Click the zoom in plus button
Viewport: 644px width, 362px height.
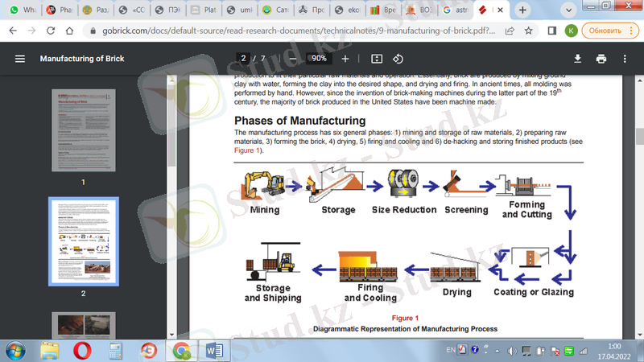point(345,59)
